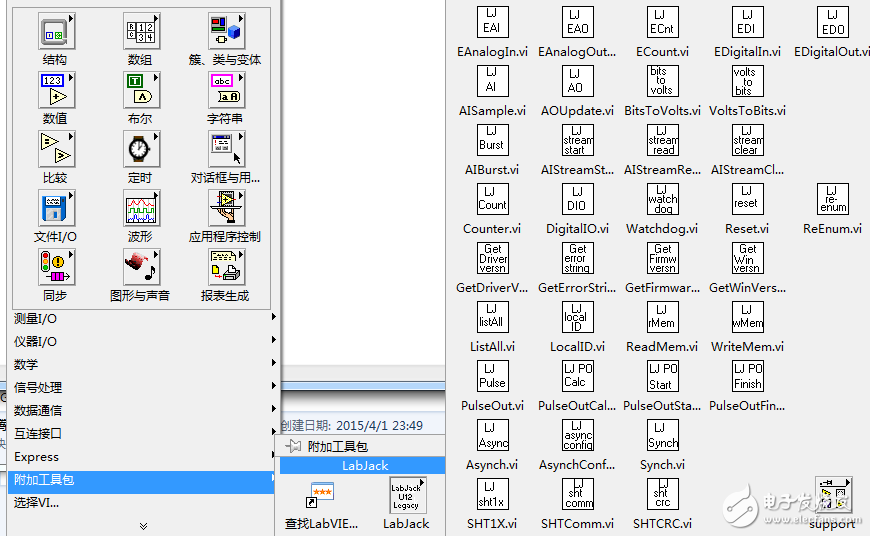Select the ECount.vi icon

pos(662,22)
